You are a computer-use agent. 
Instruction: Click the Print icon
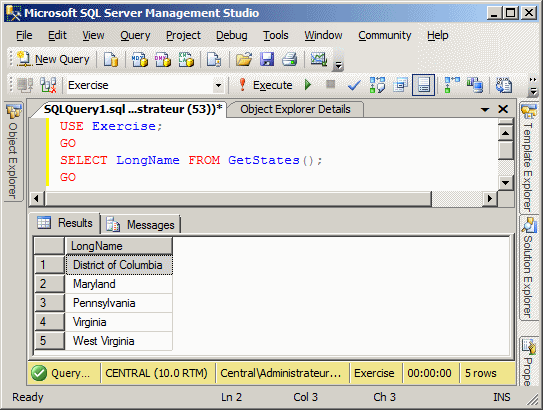click(x=289, y=59)
